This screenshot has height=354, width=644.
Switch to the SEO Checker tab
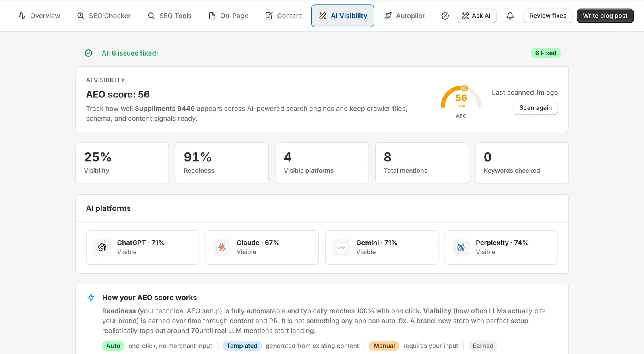tap(104, 16)
